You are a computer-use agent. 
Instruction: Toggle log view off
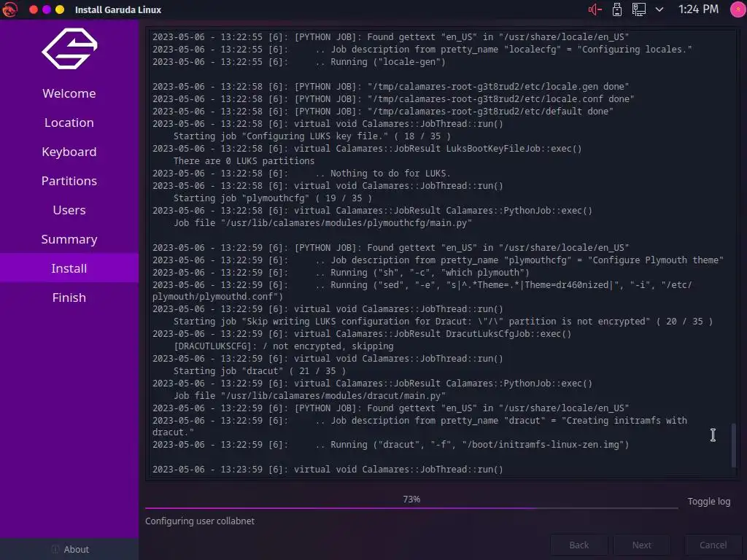tap(708, 502)
